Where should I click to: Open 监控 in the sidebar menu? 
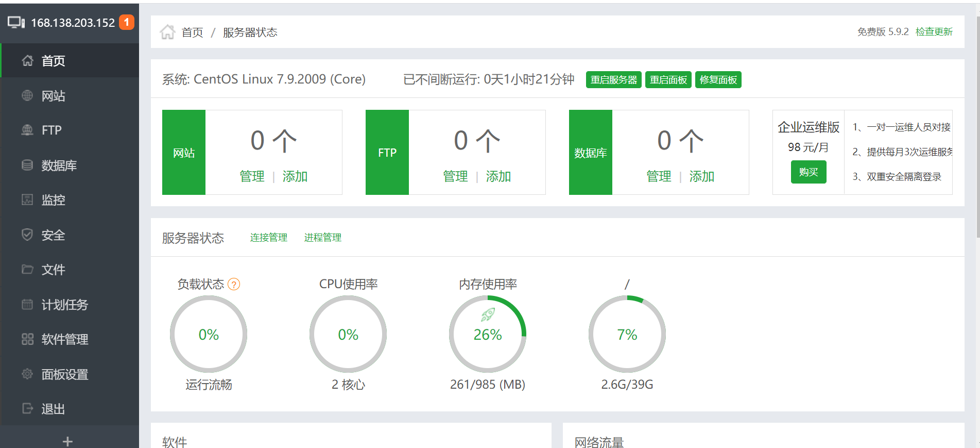pos(70,200)
